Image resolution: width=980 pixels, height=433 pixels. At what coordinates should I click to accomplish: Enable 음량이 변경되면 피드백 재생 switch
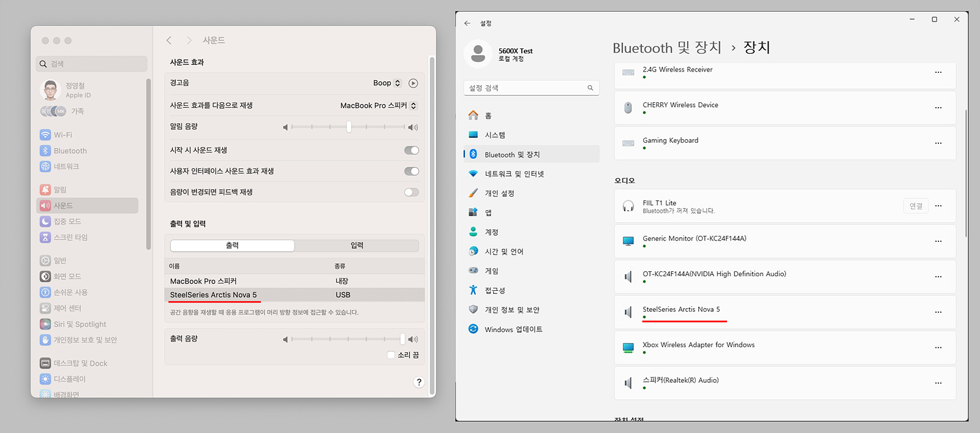tap(412, 192)
